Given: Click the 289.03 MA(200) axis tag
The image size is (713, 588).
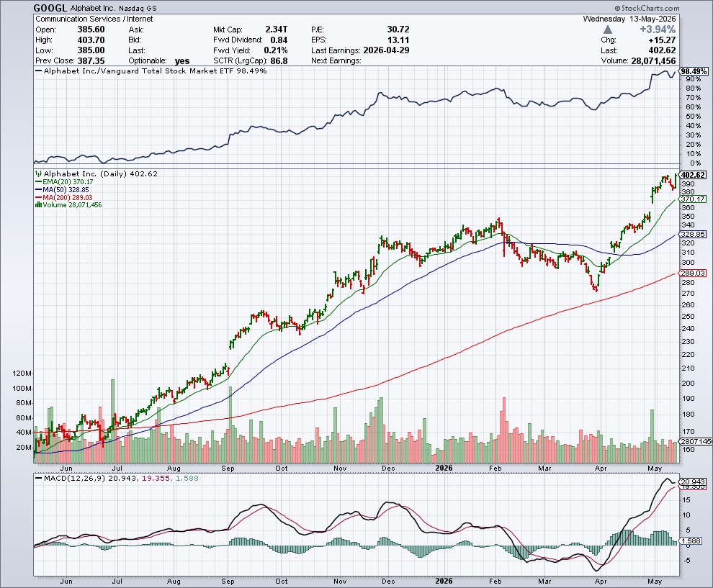Looking at the screenshot, I should [x=693, y=273].
